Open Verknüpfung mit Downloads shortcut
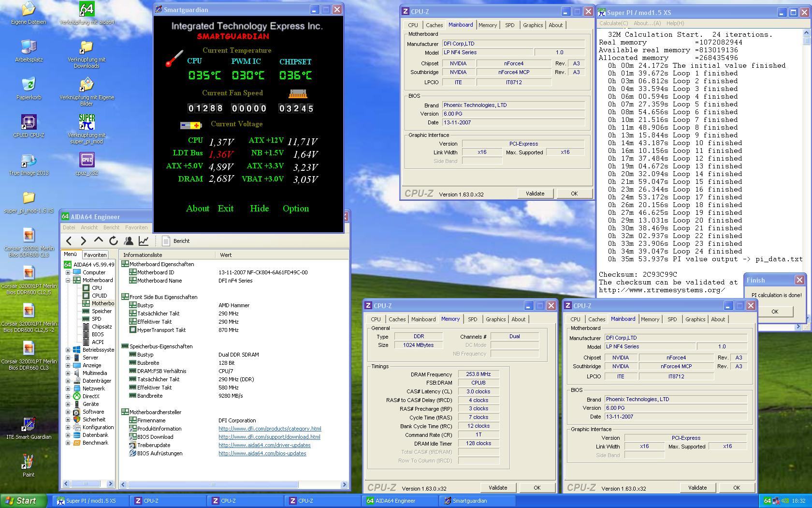Screen dimensions: 812x508 click(87, 54)
